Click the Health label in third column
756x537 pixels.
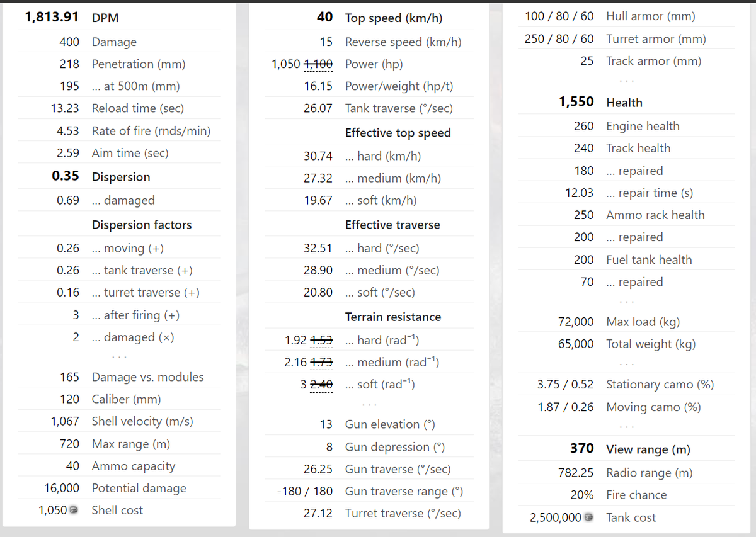coord(624,103)
